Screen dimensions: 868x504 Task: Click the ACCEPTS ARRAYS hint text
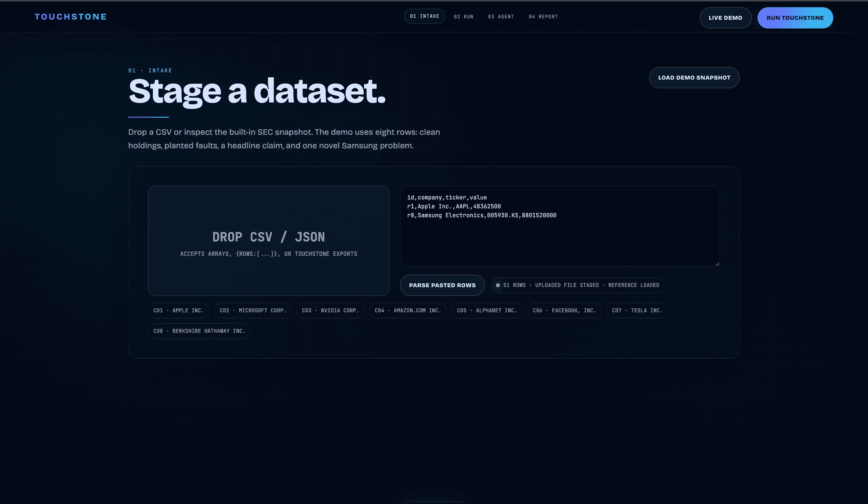coord(269,254)
